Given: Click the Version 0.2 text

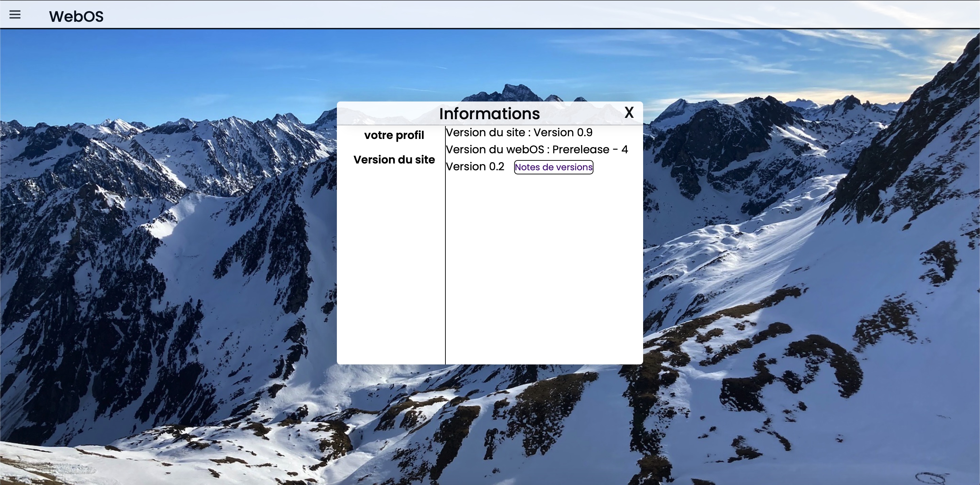Looking at the screenshot, I should (x=475, y=167).
